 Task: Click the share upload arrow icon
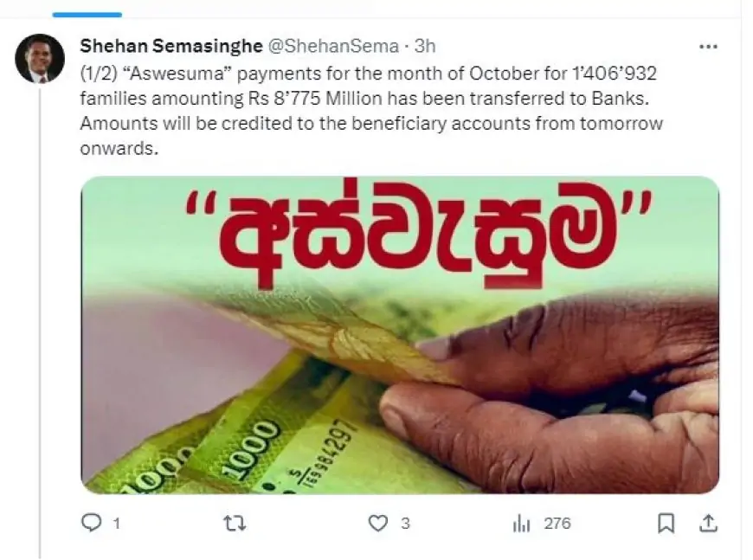(708, 523)
